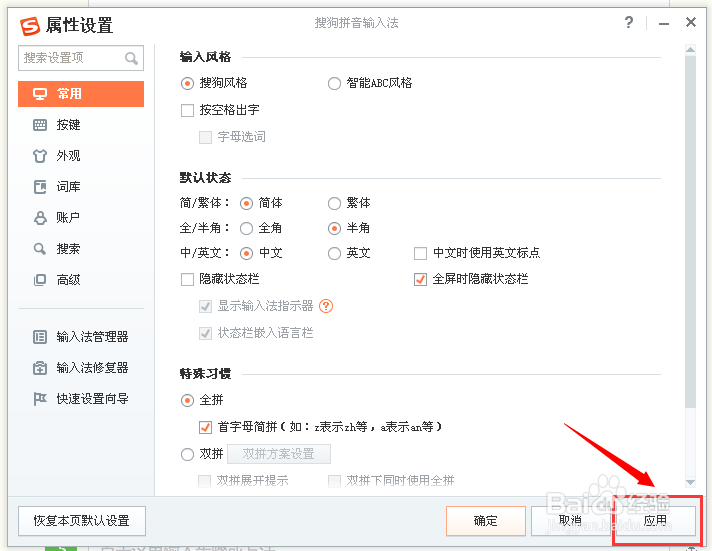Select the 智能ABC风格 radio button

[x=334, y=84]
